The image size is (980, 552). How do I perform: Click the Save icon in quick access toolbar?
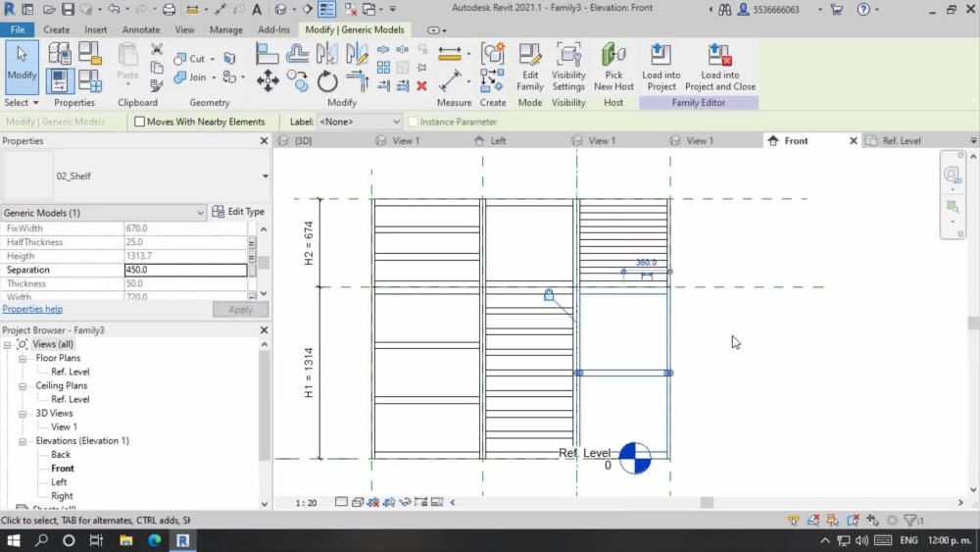(68, 9)
